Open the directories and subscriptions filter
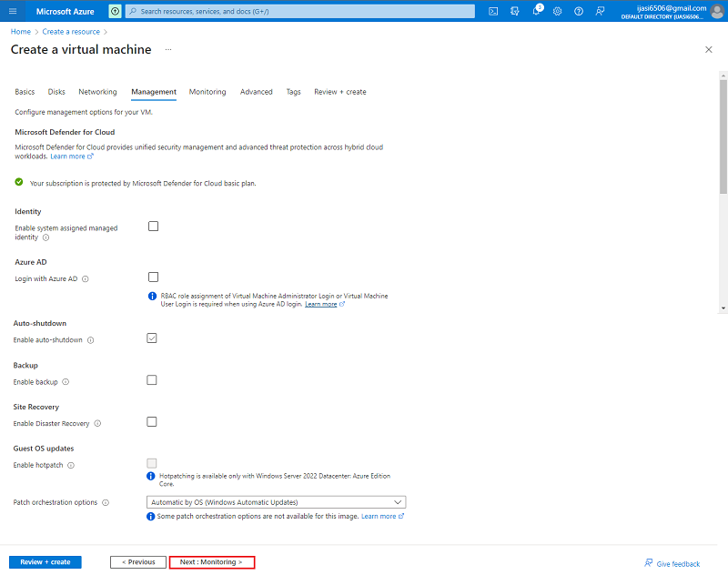 coord(514,11)
